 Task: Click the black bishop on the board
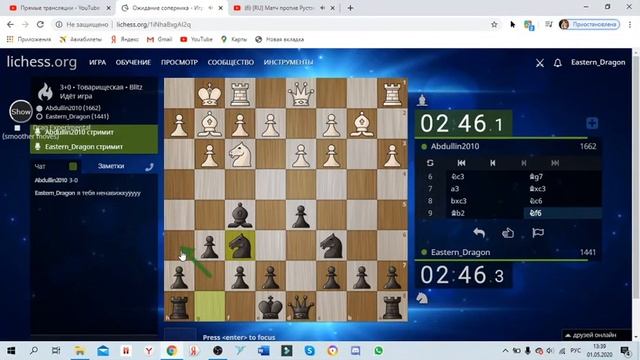click(x=240, y=215)
